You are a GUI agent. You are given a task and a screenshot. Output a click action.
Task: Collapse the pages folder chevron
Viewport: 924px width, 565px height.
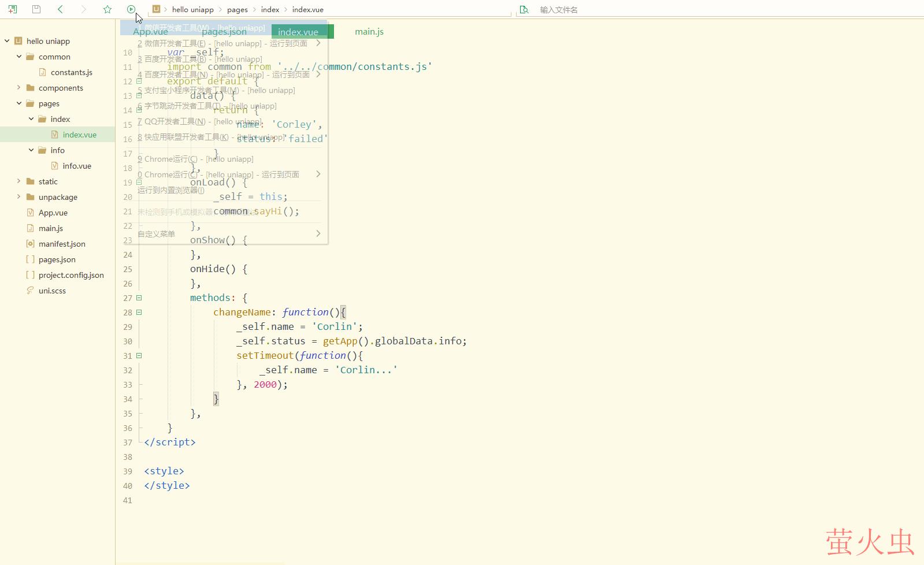click(x=19, y=103)
